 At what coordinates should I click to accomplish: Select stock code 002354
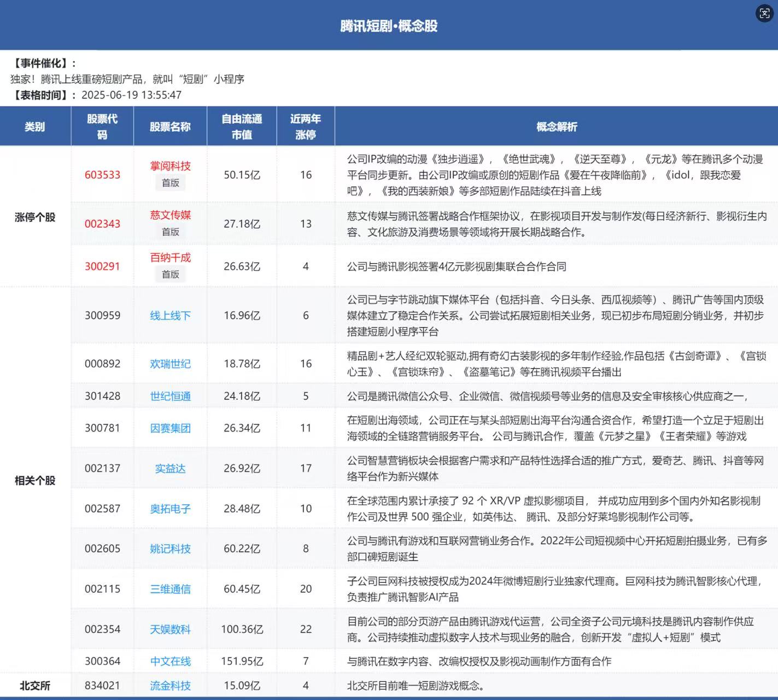coord(102,629)
